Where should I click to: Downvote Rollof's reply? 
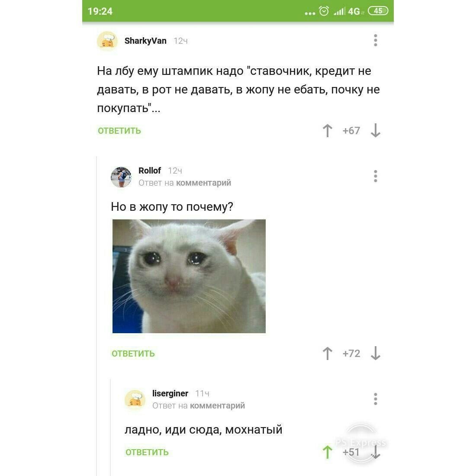tap(376, 354)
